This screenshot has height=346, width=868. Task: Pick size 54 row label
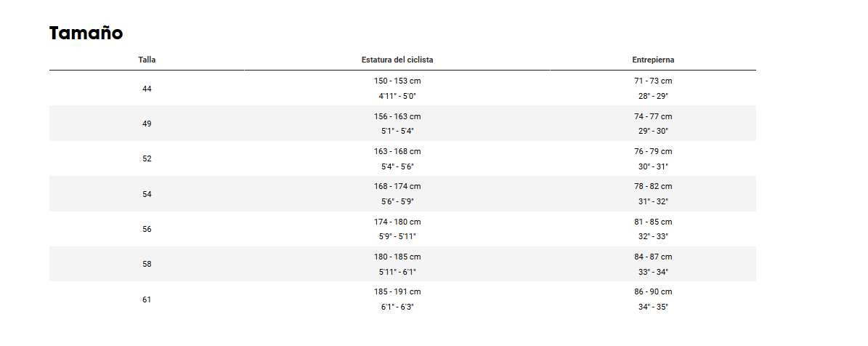tap(147, 194)
